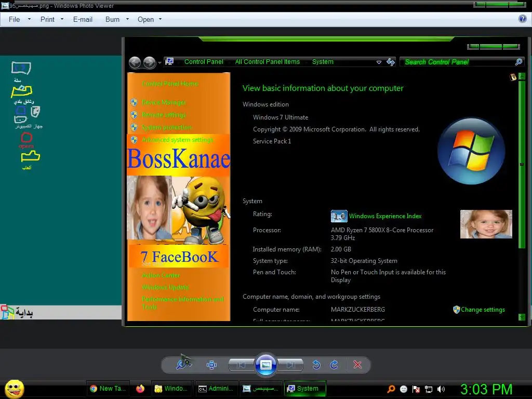Image resolution: width=532 pixels, height=399 pixels.
Task: Expand the Print dropdown arrow
Action: pyautogui.click(x=62, y=19)
